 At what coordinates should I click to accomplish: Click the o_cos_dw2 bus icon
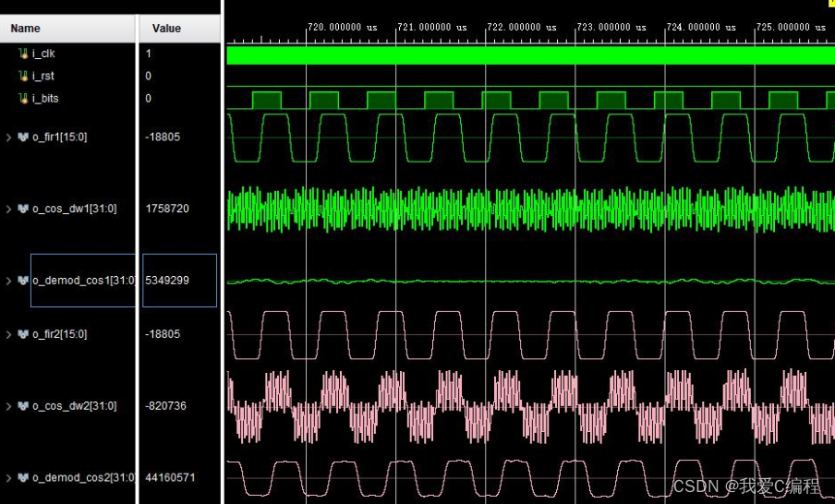pyautogui.click(x=23, y=406)
